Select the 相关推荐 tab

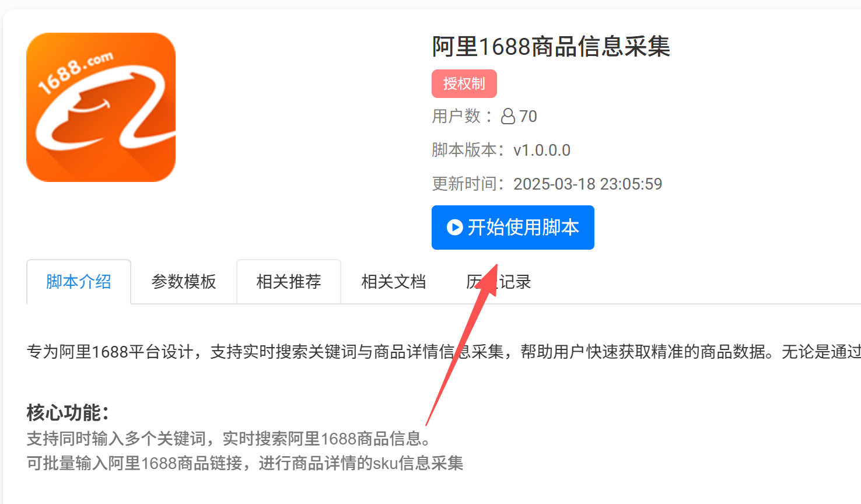(x=289, y=282)
